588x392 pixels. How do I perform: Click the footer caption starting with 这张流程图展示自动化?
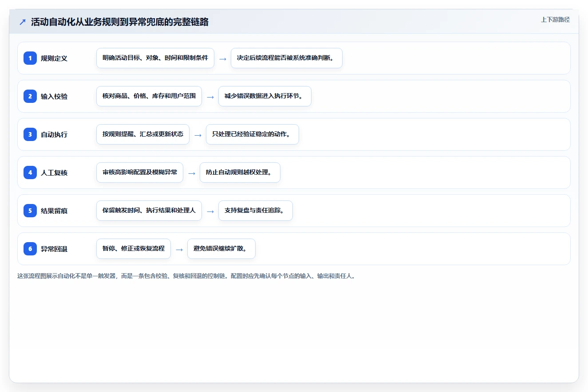[186, 276]
